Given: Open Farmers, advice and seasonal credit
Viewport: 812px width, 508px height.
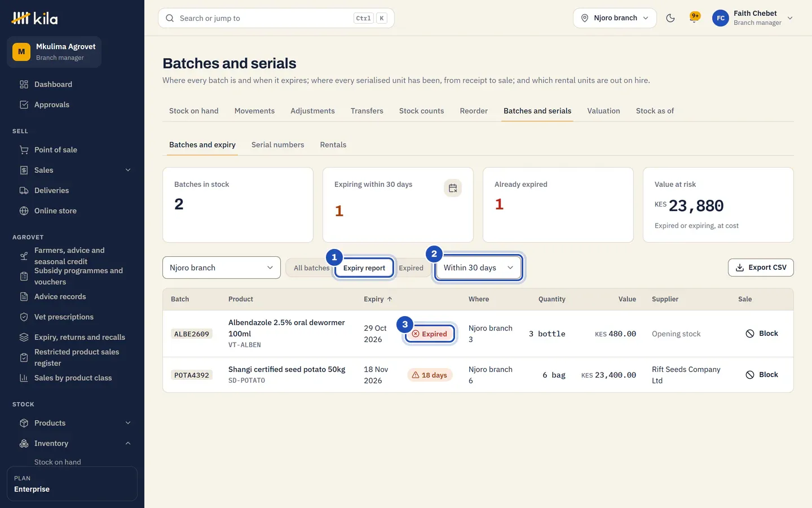Looking at the screenshot, I should pos(72,256).
